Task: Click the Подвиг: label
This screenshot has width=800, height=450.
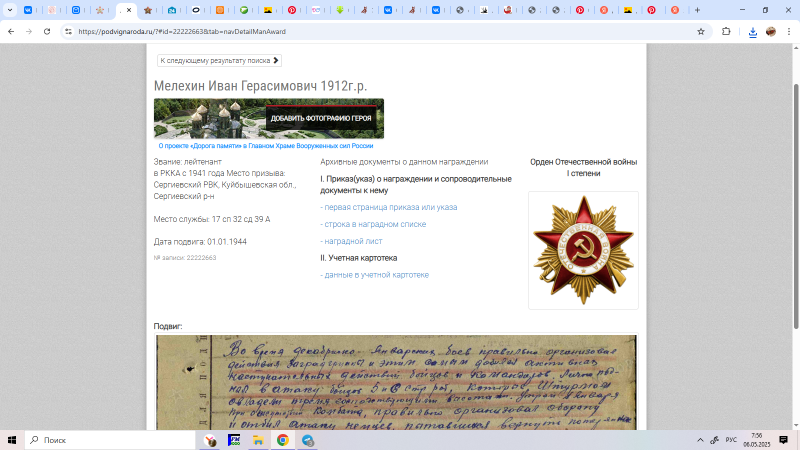Action: [168, 326]
